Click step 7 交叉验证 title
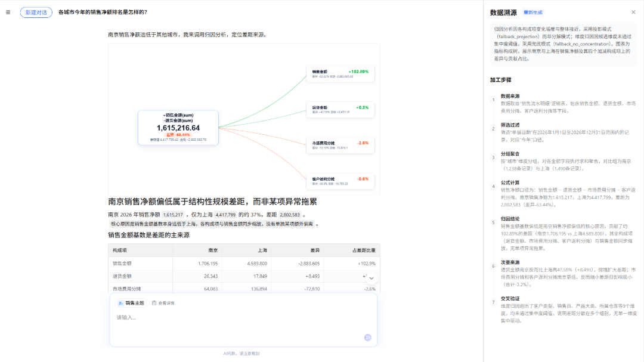 point(510,298)
